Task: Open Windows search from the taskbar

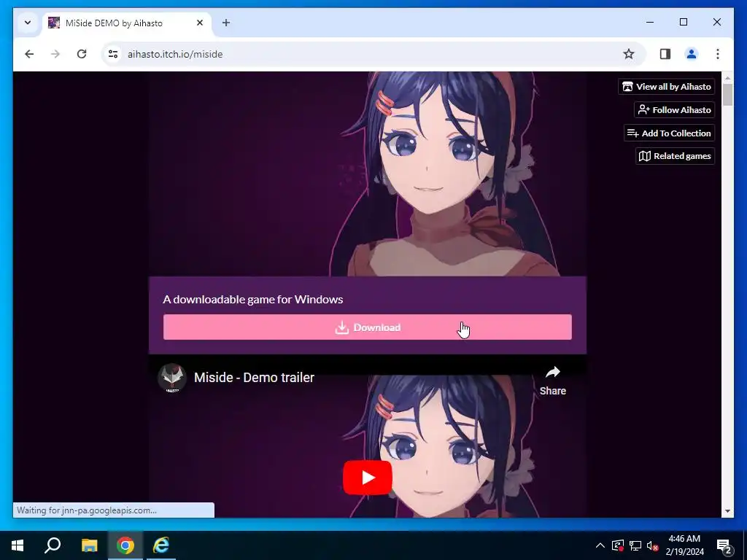Action: tap(53, 545)
